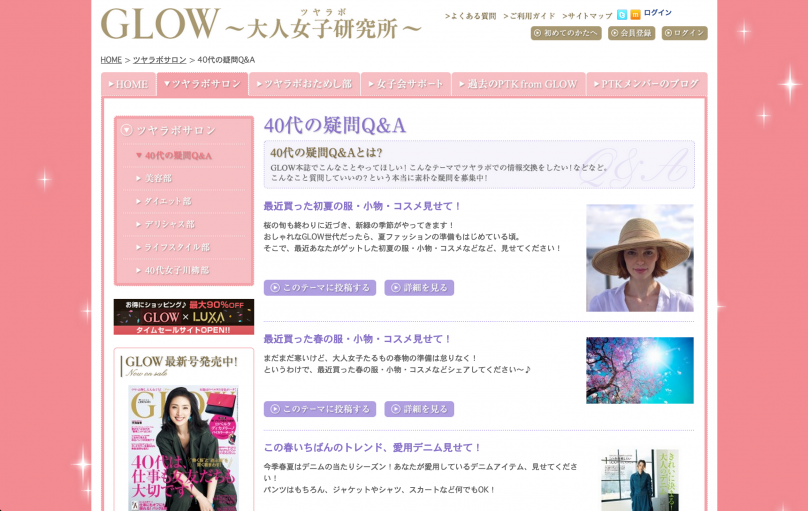Image resolution: width=808 pixels, height=511 pixels.
Task: Open この春いちばんのトレンド、愛用デニム見せて！ topic title
Action: 372,448
